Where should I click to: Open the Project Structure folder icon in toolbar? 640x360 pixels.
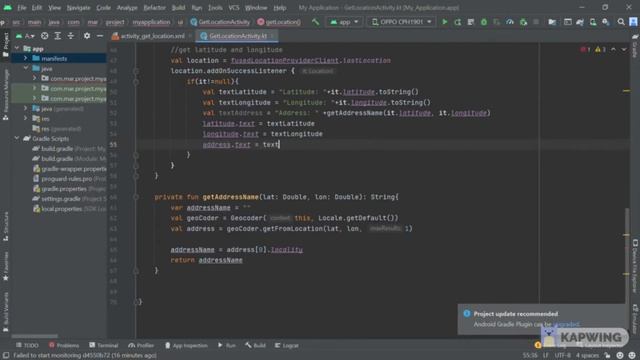tap(552, 22)
